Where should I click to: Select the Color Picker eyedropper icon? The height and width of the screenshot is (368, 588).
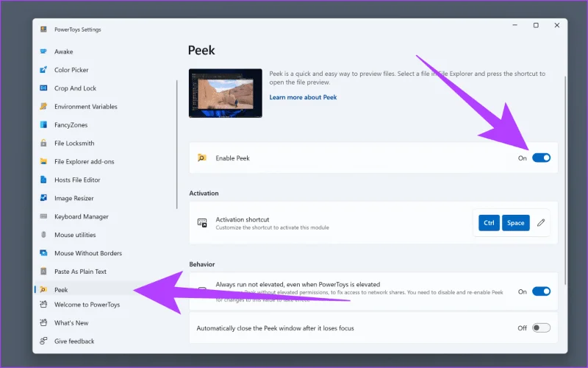(x=43, y=70)
